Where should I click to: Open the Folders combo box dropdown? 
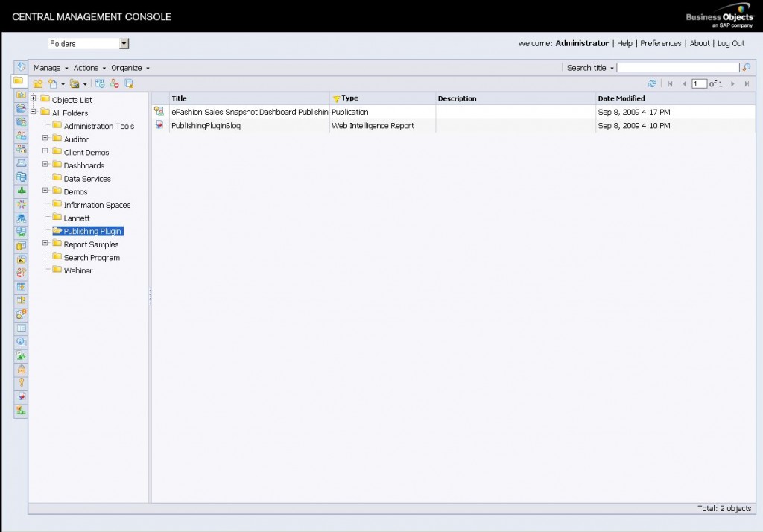tap(124, 44)
